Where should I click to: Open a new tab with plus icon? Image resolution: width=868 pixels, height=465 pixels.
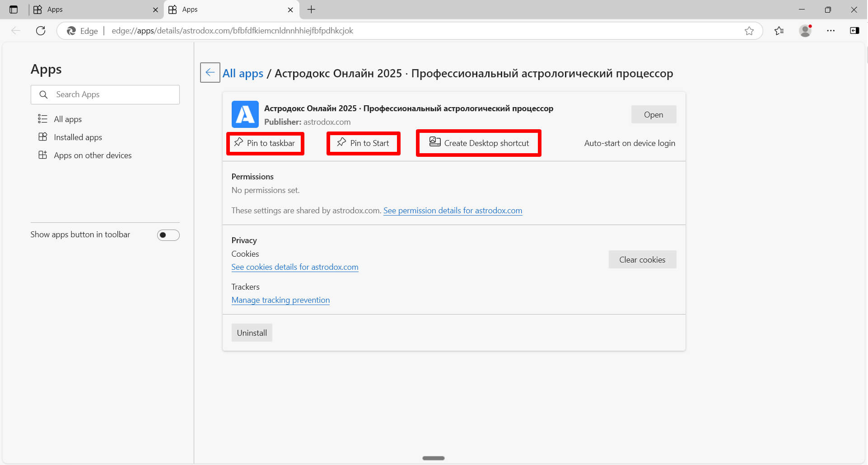point(311,9)
